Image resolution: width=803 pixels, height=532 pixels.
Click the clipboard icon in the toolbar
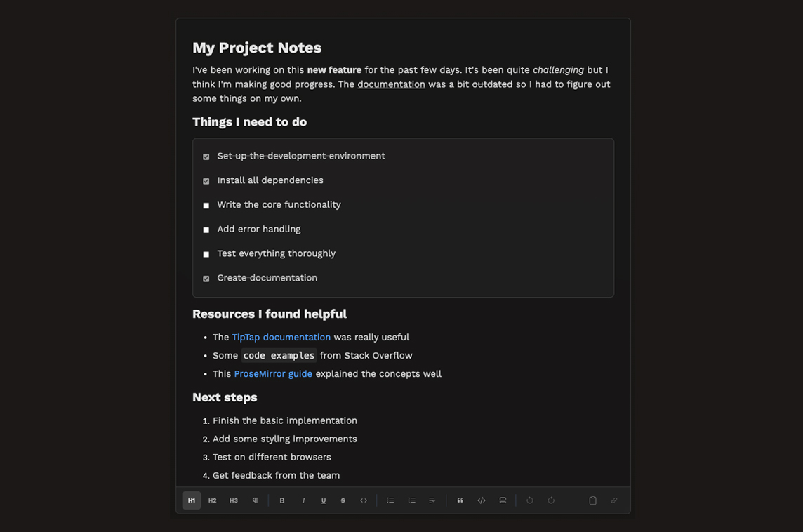click(592, 500)
